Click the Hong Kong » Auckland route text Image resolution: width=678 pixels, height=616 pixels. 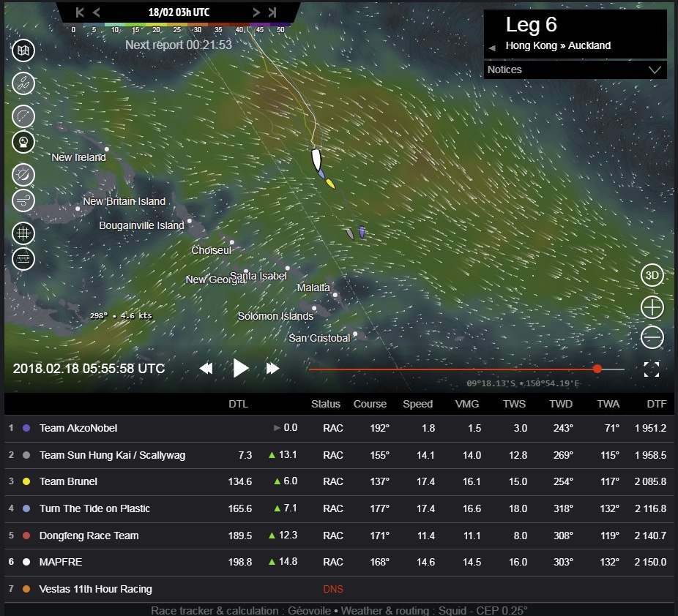[558, 46]
